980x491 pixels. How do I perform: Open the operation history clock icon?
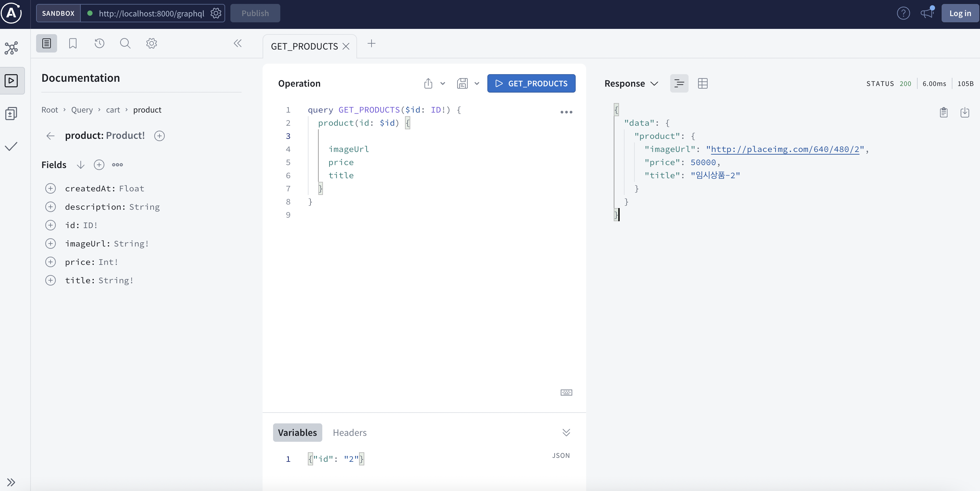(x=99, y=43)
